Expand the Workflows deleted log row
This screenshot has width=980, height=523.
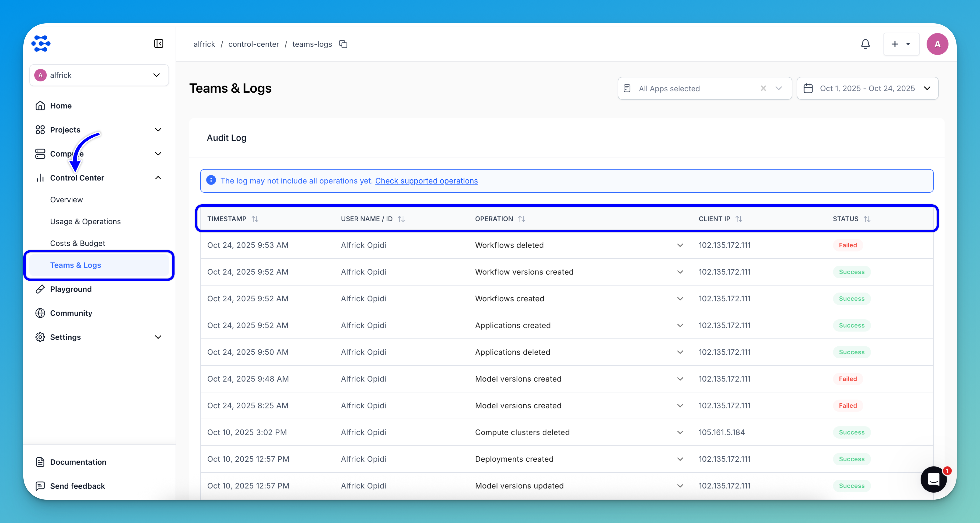pos(680,245)
